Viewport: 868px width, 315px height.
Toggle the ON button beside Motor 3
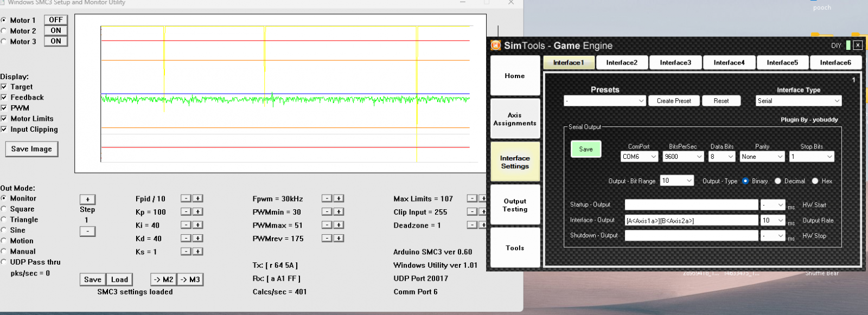[x=56, y=41]
